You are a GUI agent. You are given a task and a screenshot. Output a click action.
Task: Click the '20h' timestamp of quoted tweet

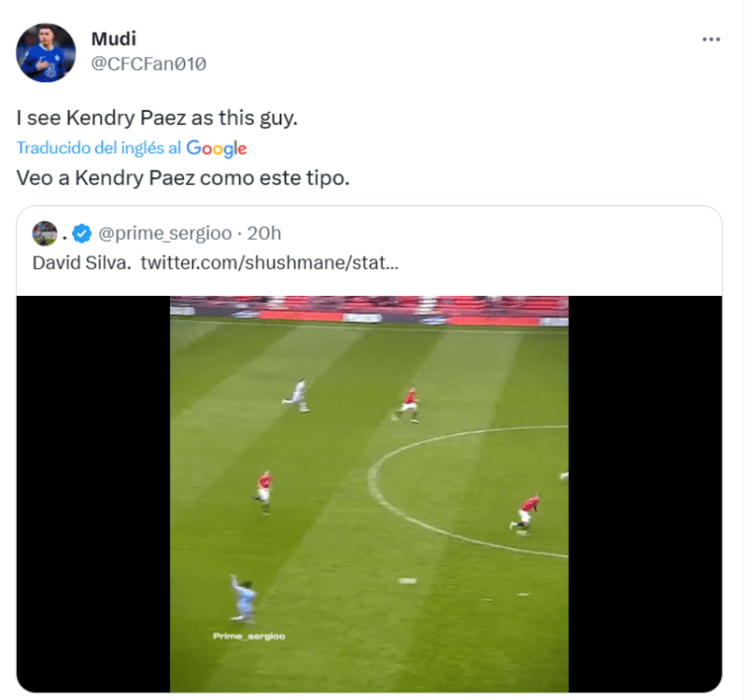coord(265,232)
